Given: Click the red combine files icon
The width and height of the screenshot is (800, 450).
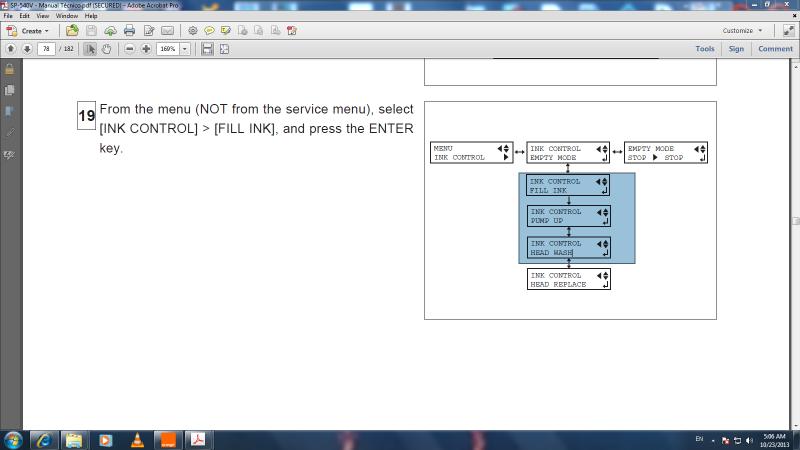Looking at the screenshot, I should (292, 31).
